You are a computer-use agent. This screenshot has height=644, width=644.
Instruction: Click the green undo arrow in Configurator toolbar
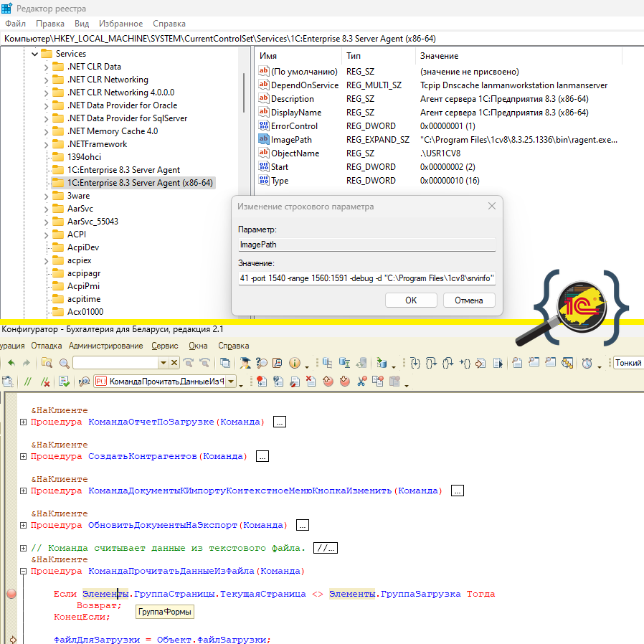point(11,363)
